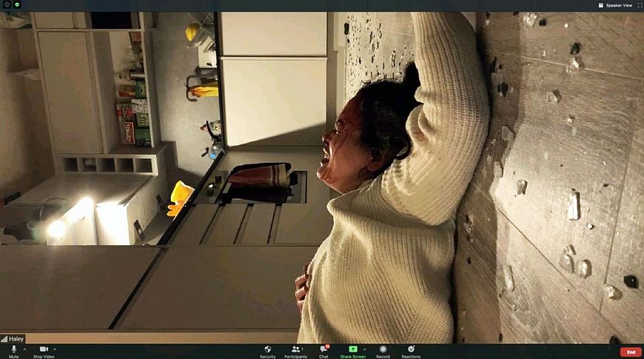The height and width of the screenshot is (359, 644).
Task: Open the Security shield menu
Action: [267, 349]
